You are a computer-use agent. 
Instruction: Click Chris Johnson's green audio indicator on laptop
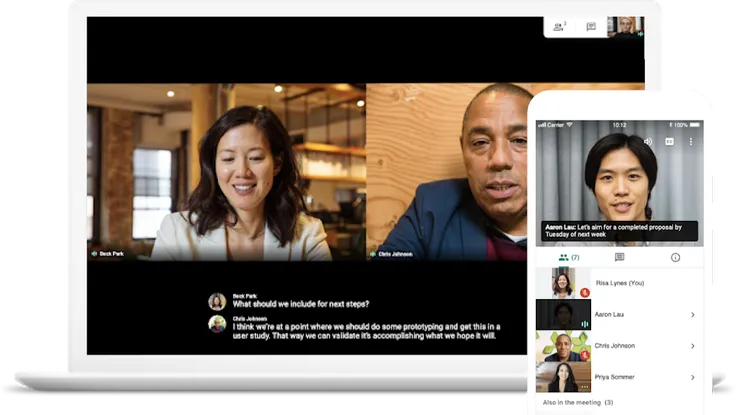pos(373,254)
